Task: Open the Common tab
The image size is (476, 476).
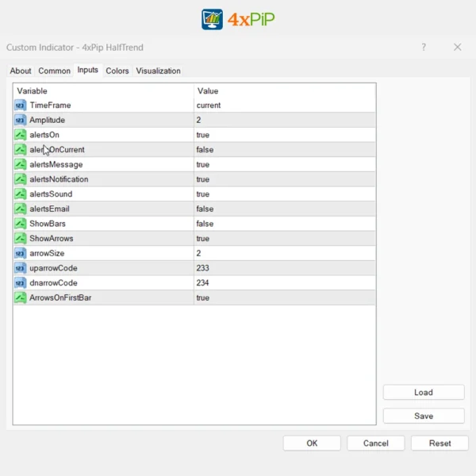Action: pos(54,71)
